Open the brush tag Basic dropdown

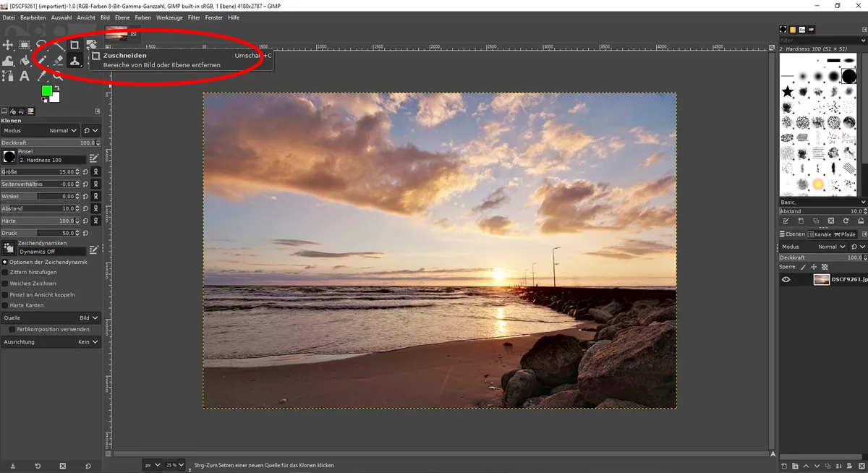tap(822, 202)
